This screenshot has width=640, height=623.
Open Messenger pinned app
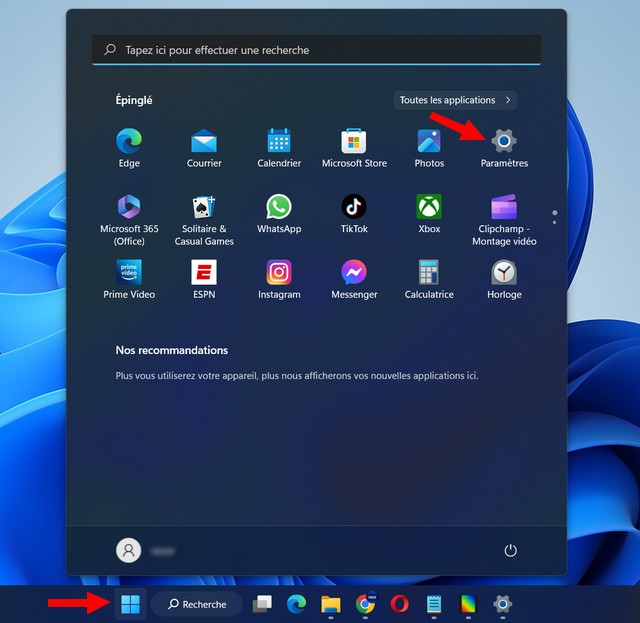point(354,280)
